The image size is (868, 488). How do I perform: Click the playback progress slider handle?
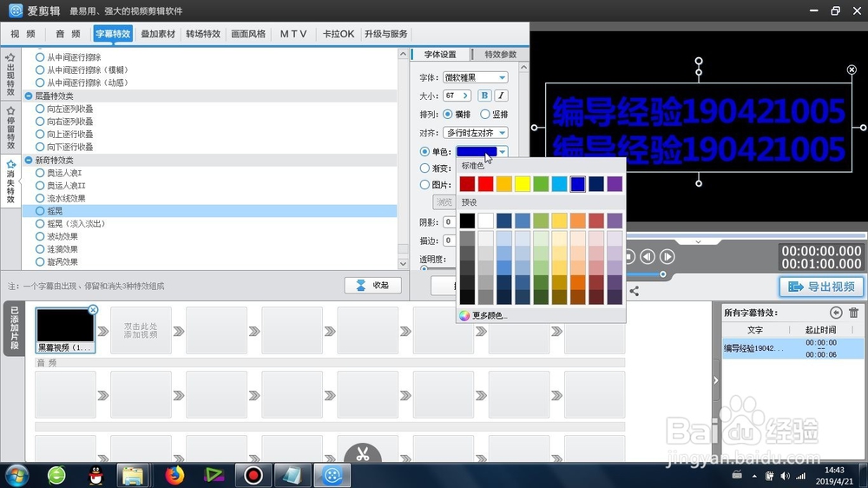coord(662,274)
